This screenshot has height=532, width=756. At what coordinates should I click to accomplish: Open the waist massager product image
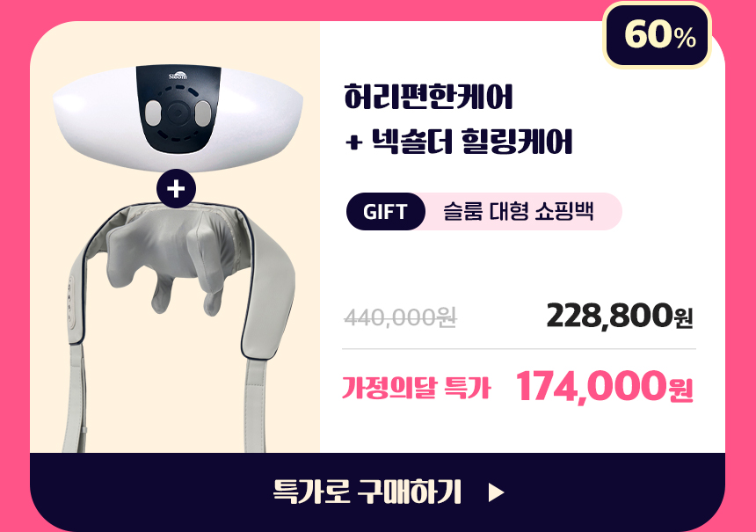(178, 118)
